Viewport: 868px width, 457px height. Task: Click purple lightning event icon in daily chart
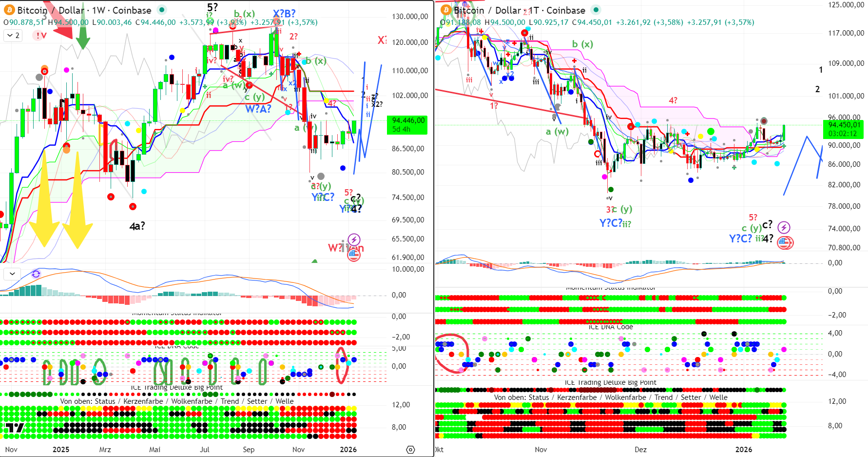(784, 227)
